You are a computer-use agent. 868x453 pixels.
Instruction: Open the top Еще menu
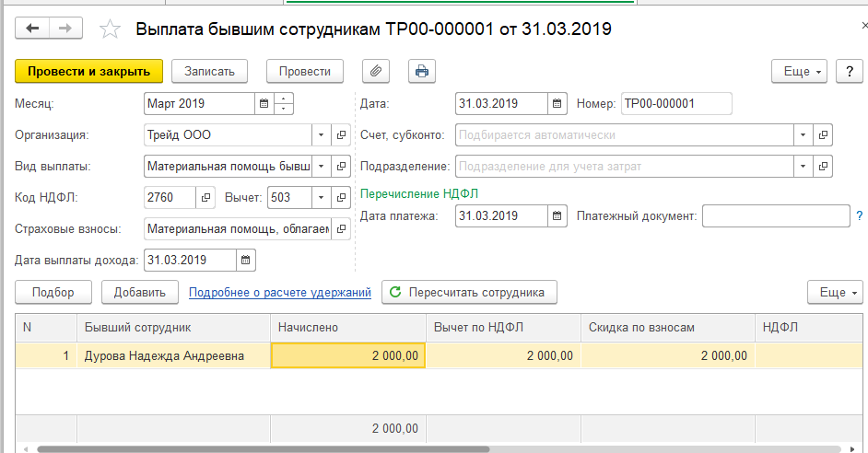tap(800, 71)
